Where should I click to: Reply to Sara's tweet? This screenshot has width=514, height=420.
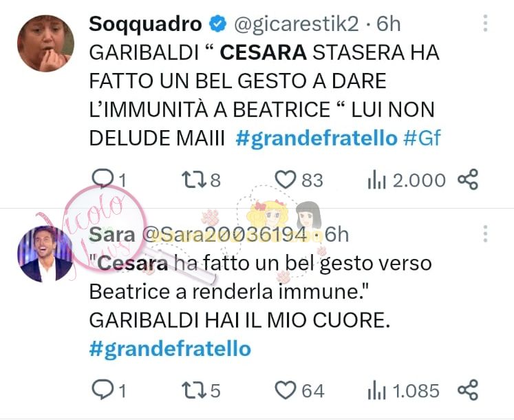pos(103,390)
